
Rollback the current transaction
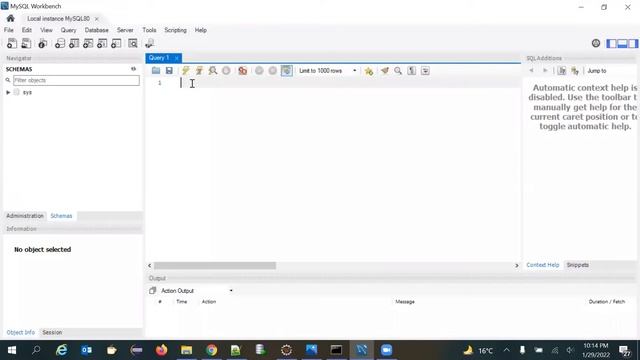coord(273,71)
